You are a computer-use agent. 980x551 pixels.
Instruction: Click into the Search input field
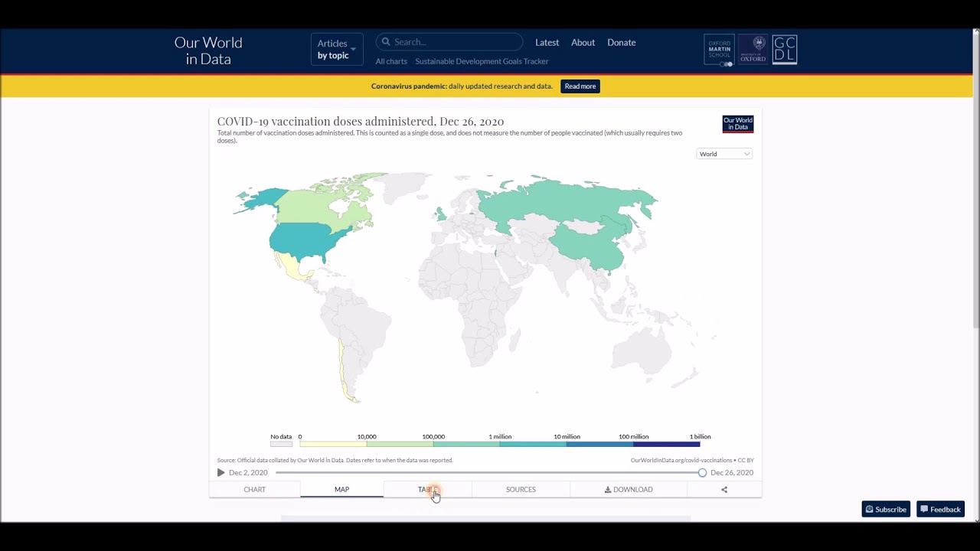[456, 42]
